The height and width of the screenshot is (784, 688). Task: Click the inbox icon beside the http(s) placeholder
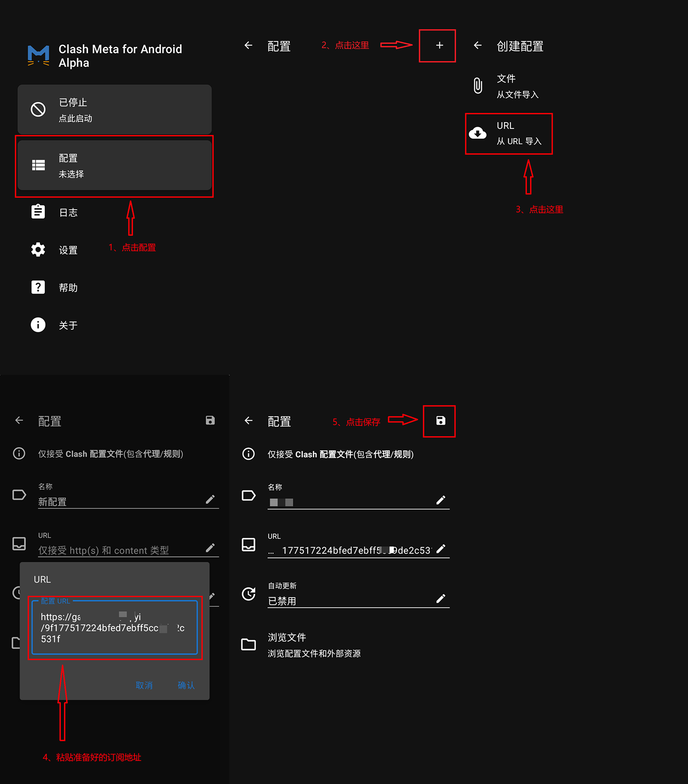tap(19, 544)
